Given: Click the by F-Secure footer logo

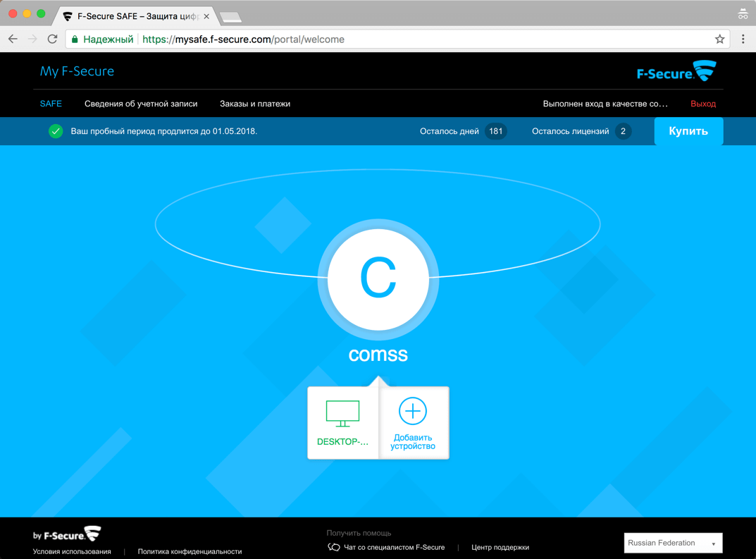Looking at the screenshot, I should click(67, 534).
